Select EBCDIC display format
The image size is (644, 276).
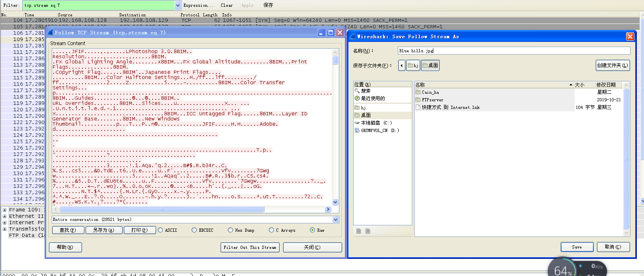point(202,230)
